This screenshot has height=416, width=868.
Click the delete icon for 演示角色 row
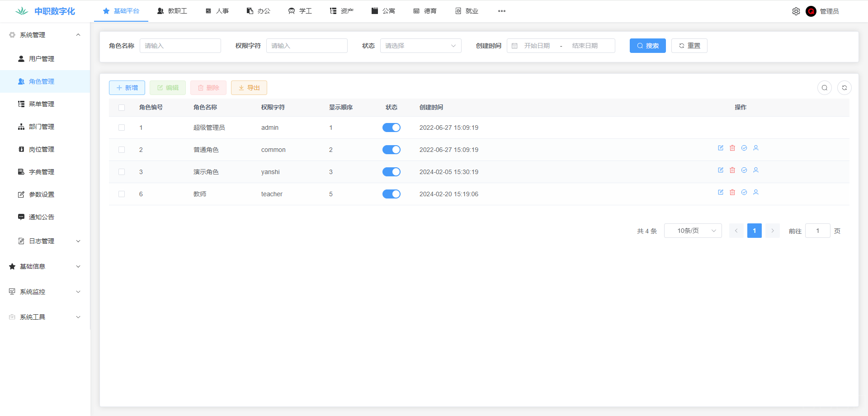pos(732,170)
